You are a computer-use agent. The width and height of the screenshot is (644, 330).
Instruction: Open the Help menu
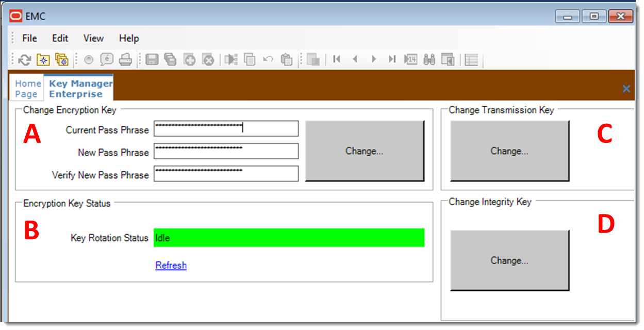click(129, 38)
